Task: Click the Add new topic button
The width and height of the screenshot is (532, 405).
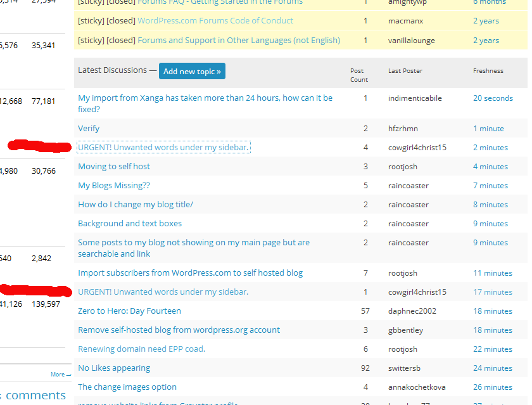Action: click(x=192, y=72)
